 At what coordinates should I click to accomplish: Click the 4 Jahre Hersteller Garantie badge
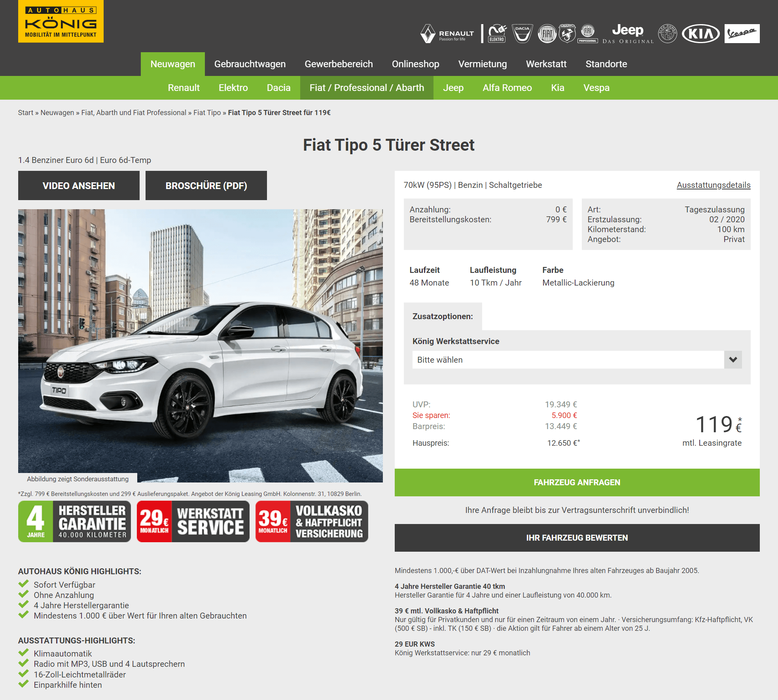[74, 522]
